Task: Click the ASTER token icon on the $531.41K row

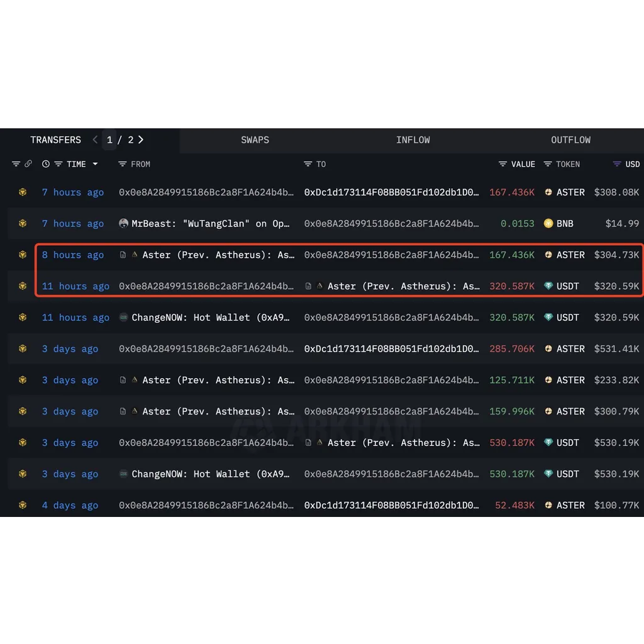Action: click(x=548, y=348)
